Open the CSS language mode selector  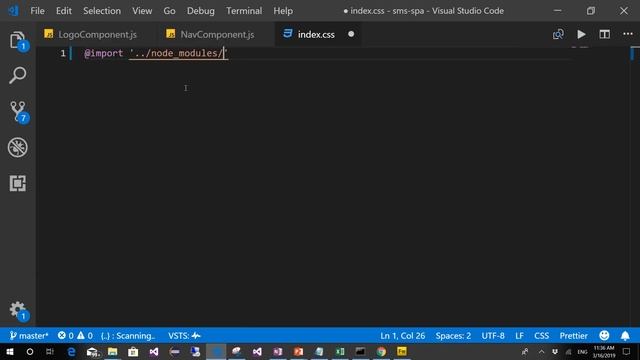pyautogui.click(x=541, y=336)
